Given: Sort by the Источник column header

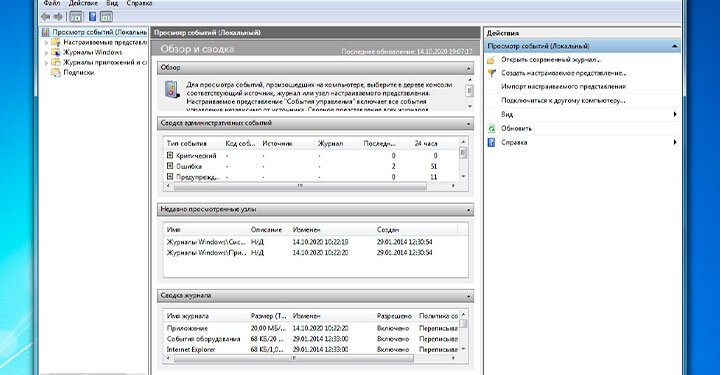Looking at the screenshot, I should tap(277, 144).
